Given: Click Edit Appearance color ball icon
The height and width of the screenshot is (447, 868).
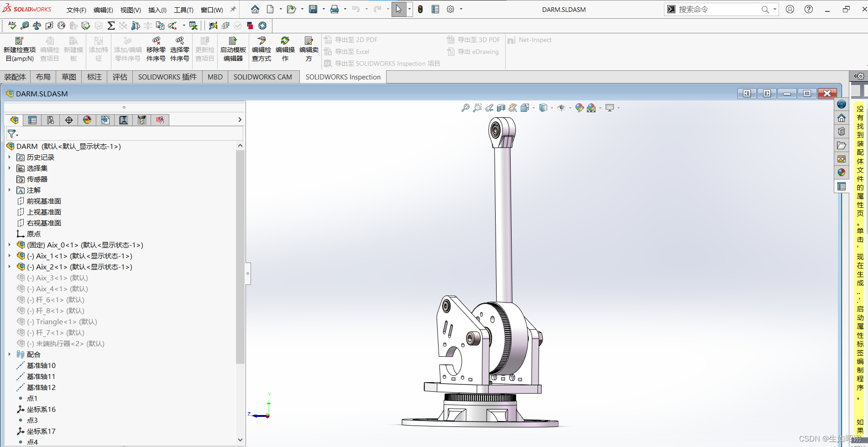Looking at the screenshot, I should (580, 108).
